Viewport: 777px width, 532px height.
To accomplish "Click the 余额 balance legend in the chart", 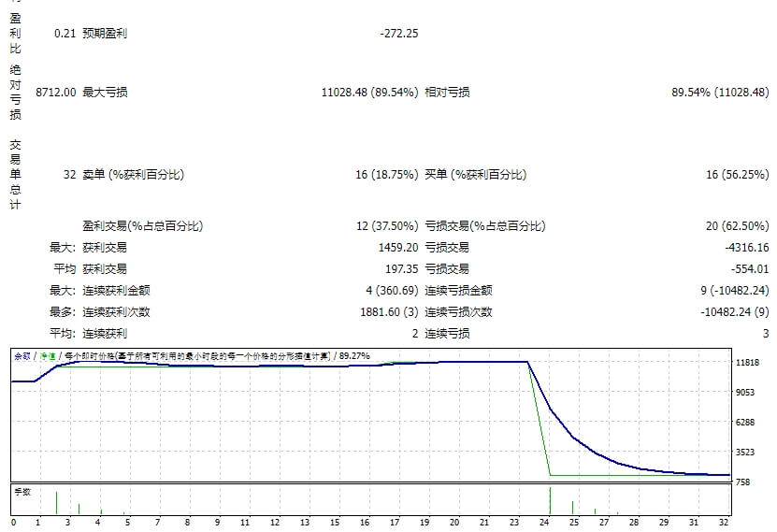I will pyautogui.click(x=22, y=356).
